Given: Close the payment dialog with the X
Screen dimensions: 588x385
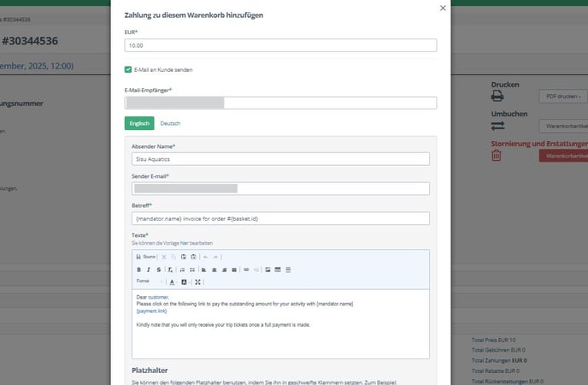Looking at the screenshot, I should 442,8.
